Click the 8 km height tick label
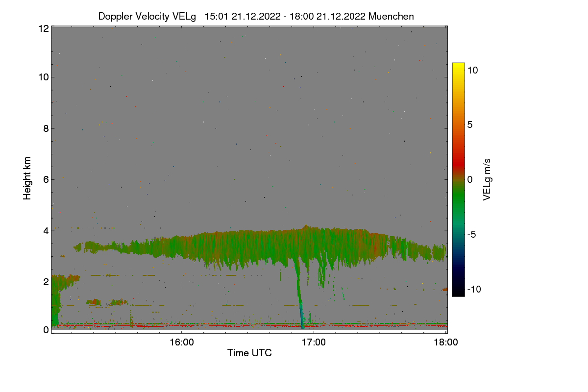This screenshot has height=392, width=588. (x=46, y=128)
